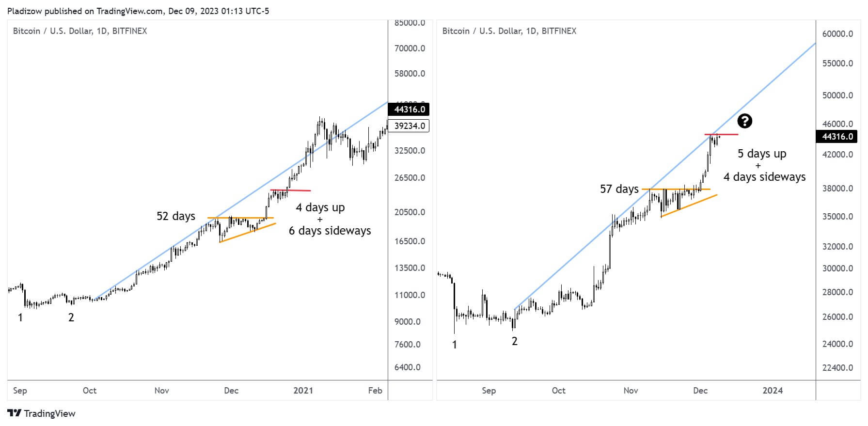The height and width of the screenshot is (426, 868).
Task: Click the "6 days sideways" text note
Action: pyautogui.click(x=330, y=231)
